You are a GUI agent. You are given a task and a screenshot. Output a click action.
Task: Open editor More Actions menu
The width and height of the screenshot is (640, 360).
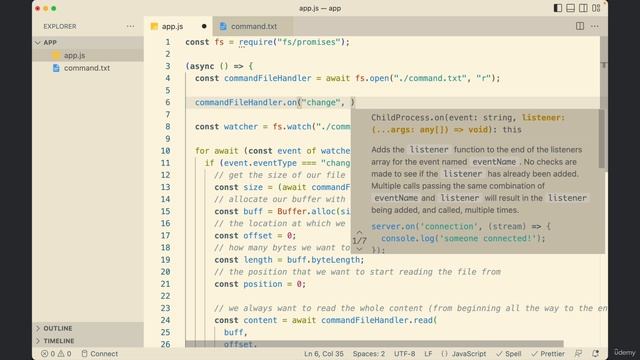click(595, 26)
